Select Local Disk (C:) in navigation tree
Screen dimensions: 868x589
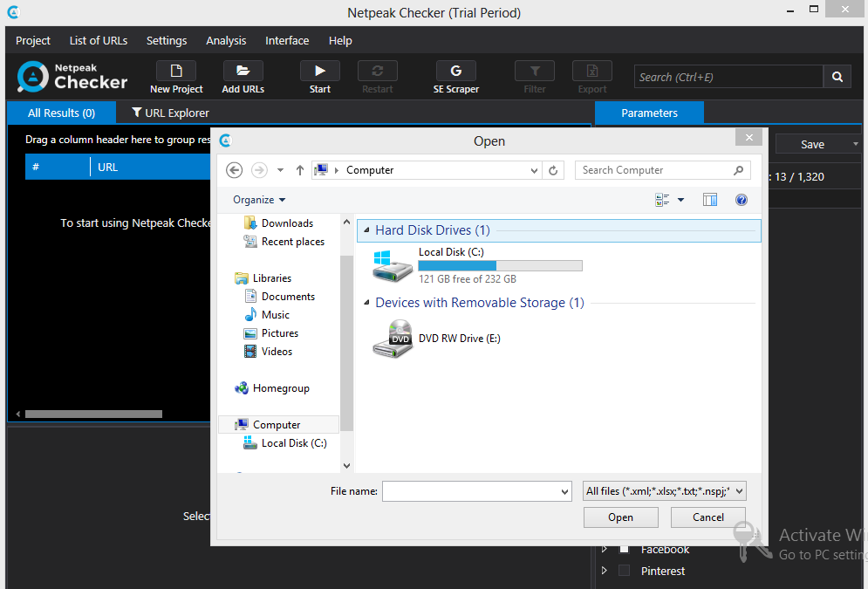pos(294,443)
